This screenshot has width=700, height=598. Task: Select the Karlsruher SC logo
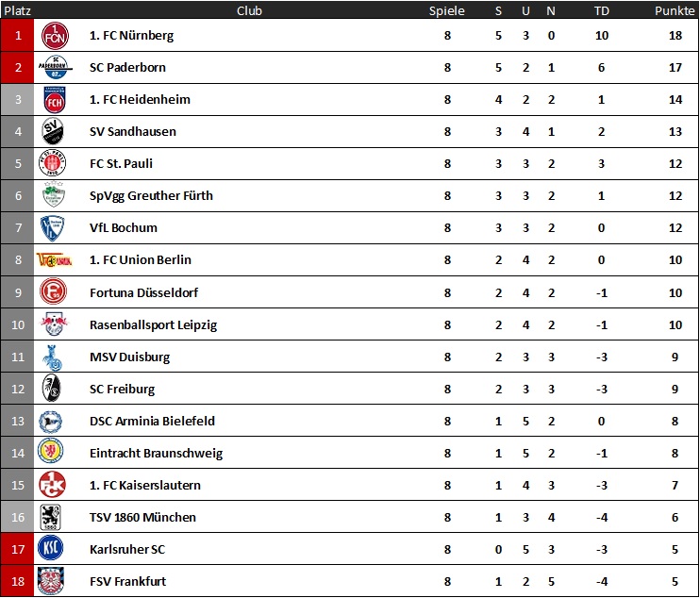[51, 548]
